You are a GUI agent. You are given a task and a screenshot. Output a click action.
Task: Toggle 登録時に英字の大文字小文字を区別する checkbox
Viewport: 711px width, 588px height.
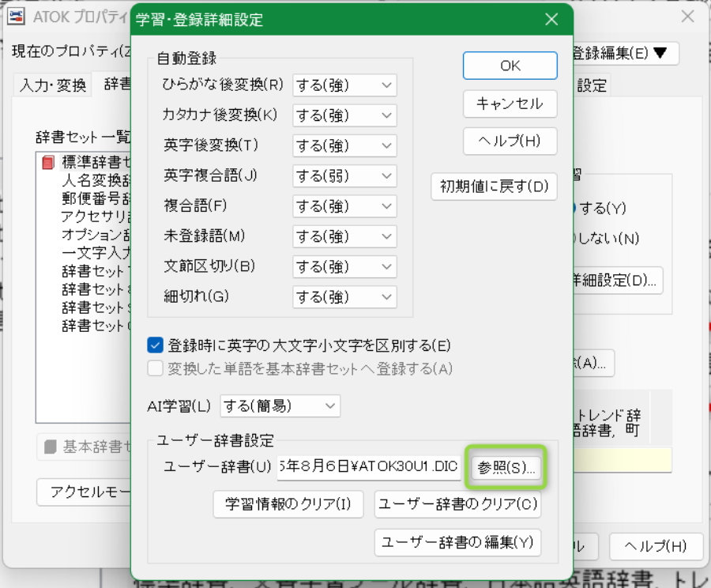[x=155, y=345]
